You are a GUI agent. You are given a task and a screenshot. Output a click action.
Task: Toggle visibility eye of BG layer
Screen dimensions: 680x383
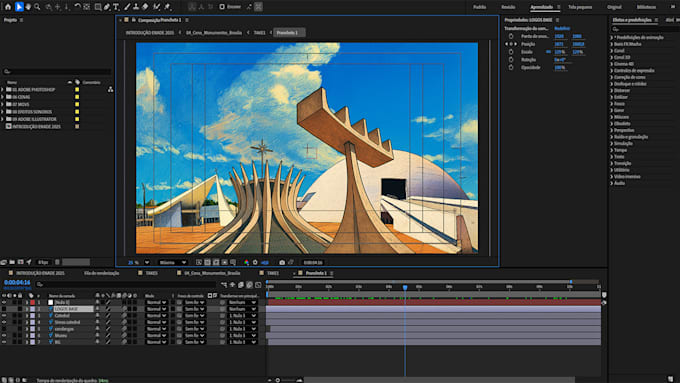[4, 342]
